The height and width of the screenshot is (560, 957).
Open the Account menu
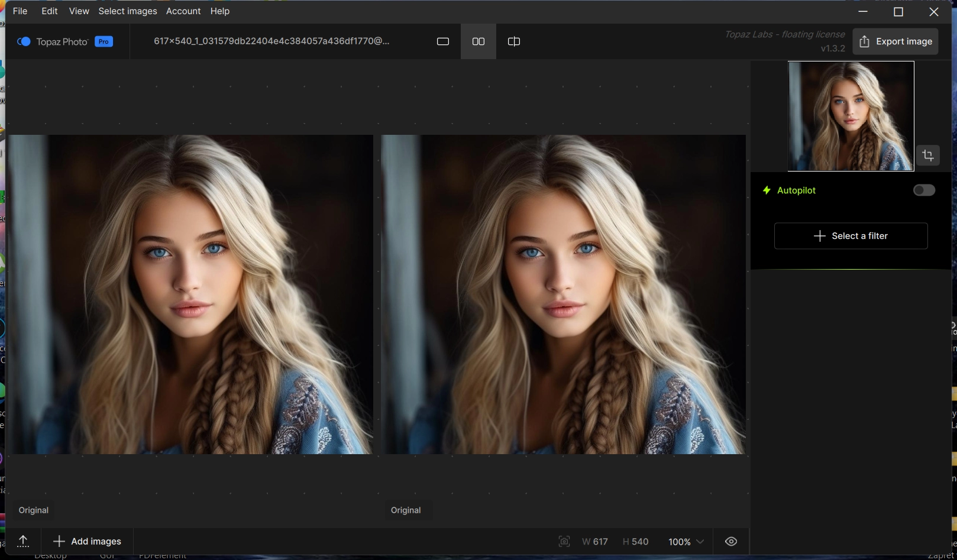pos(183,11)
